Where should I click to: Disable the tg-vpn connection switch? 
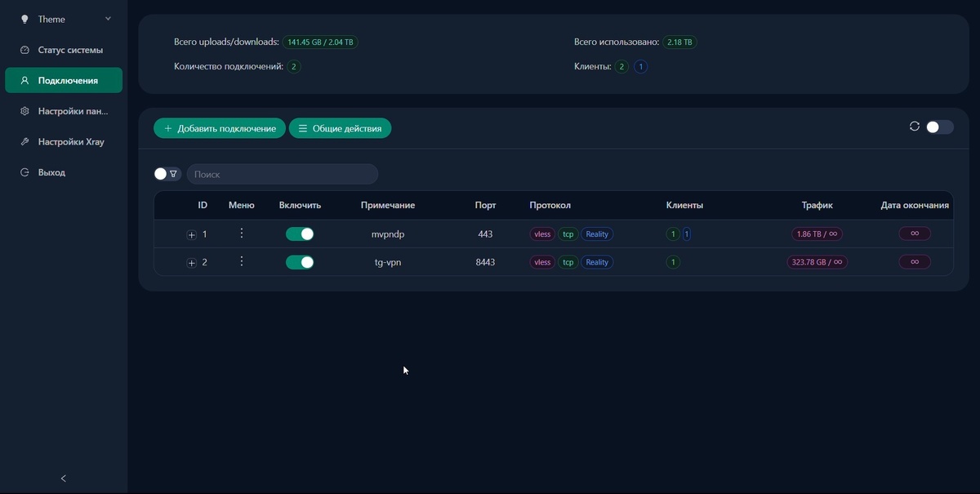[x=300, y=262]
